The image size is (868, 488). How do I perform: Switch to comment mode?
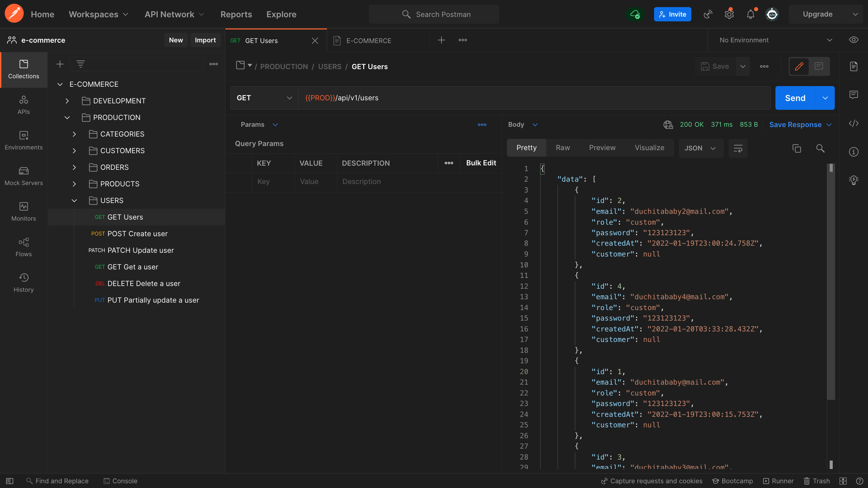[819, 66]
